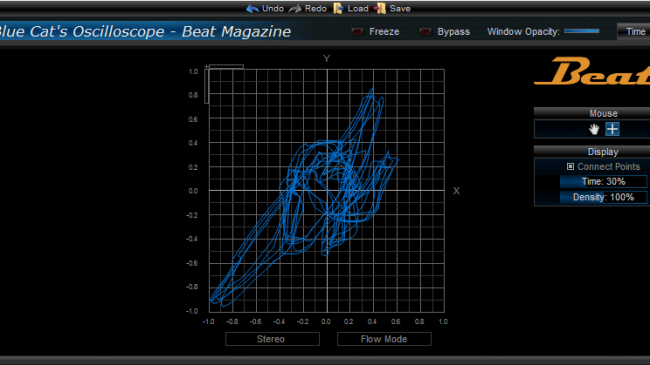Click the Beat magazine logo

593,71
